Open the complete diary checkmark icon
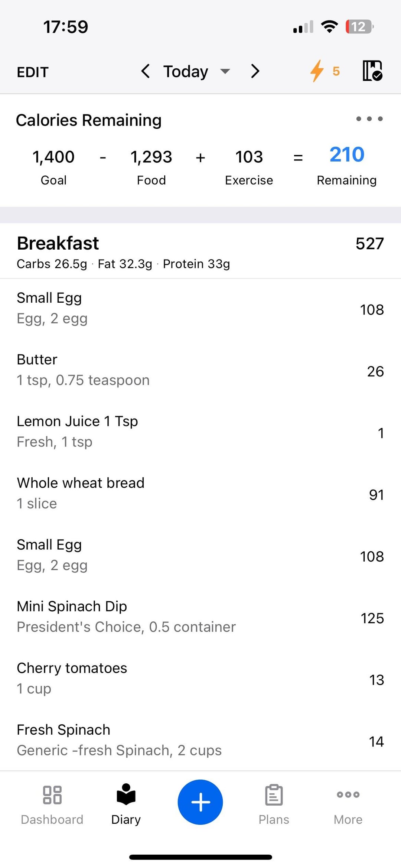Image resolution: width=401 pixels, height=868 pixels. tap(372, 71)
